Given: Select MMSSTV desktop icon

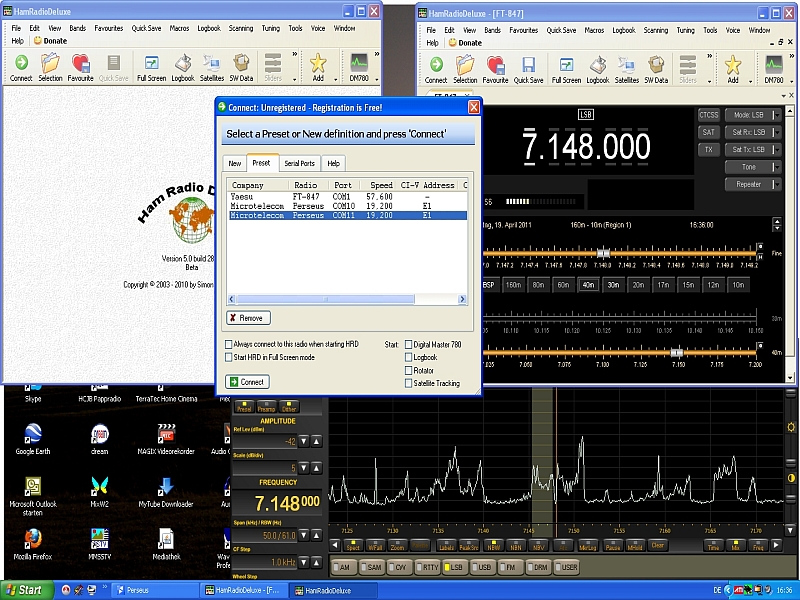Looking at the screenshot, I should [99, 544].
